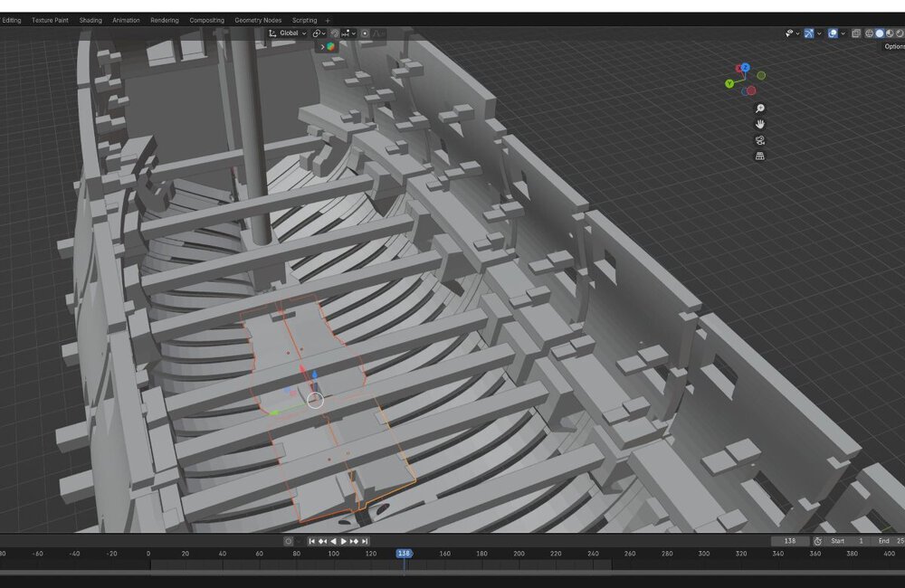This screenshot has width=905, height=588.
Task: Click the blue 138 playhead marker
Action: click(x=404, y=554)
